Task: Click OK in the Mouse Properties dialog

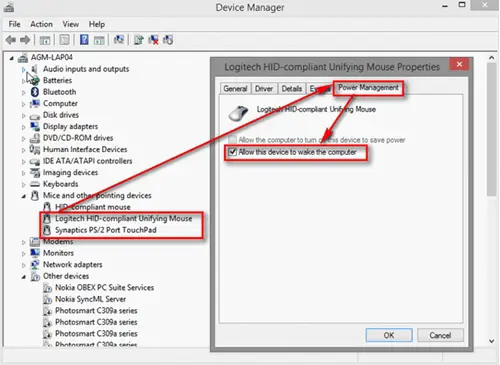Action: pyautogui.click(x=389, y=335)
